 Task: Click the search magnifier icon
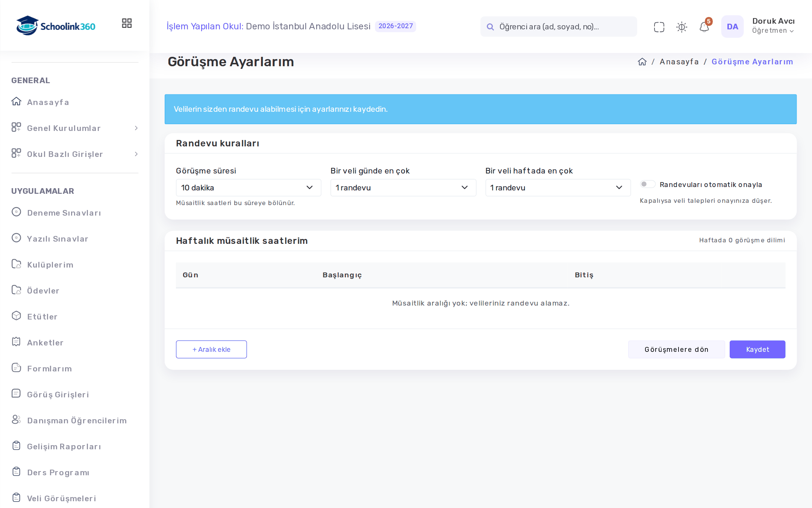click(490, 27)
